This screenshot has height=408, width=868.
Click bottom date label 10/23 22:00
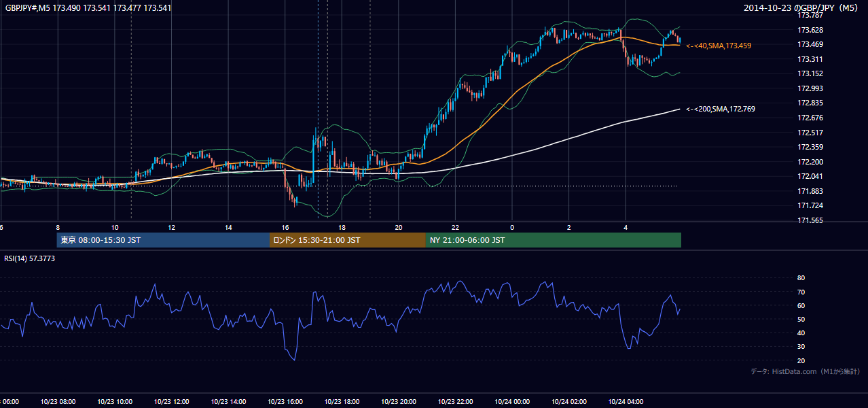click(455, 402)
